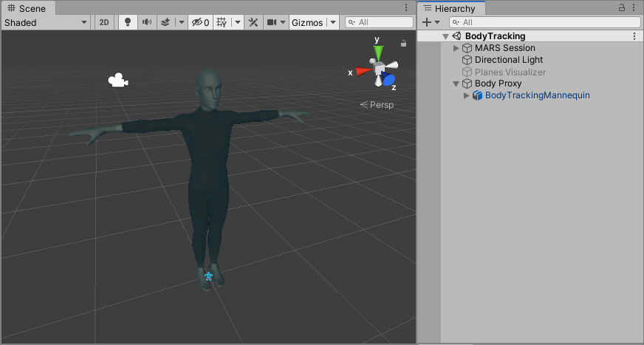Open the Gizmos dropdown arrow
Viewport: 644px width, 345px height.
(334, 22)
